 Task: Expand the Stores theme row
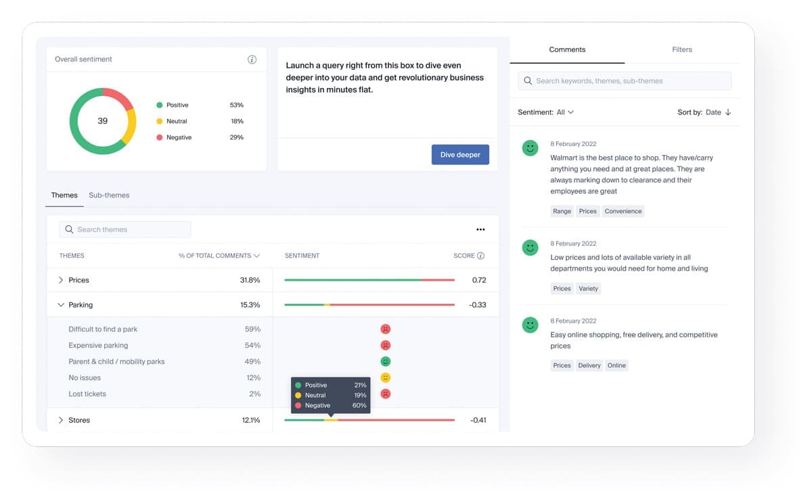point(61,420)
